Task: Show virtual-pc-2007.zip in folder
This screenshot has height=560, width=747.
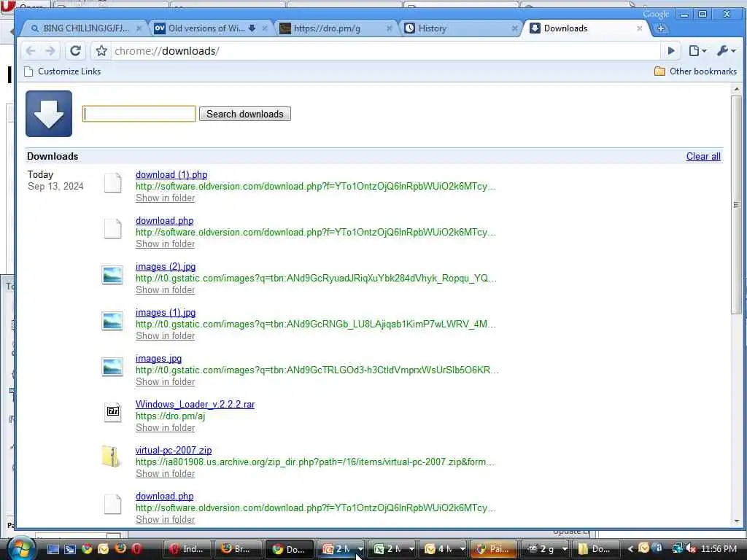Action: [x=166, y=474]
